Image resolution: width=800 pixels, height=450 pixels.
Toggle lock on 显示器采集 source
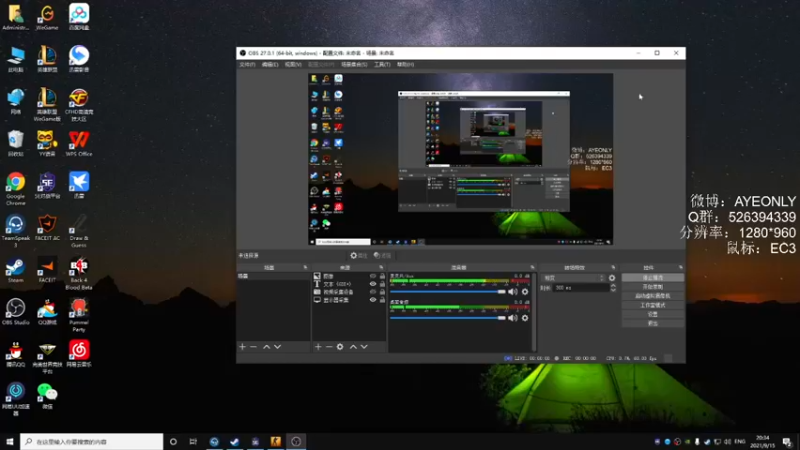tap(382, 300)
